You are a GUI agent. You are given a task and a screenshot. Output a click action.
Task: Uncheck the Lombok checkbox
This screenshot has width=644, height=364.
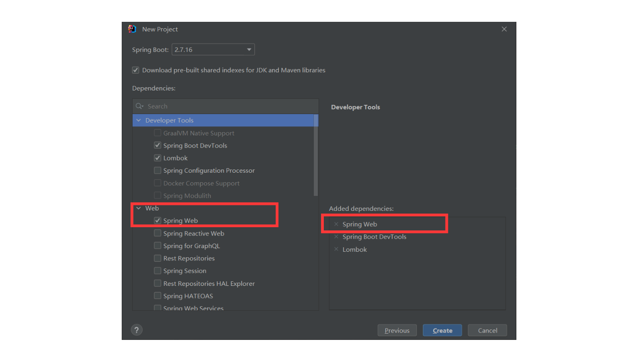(158, 158)
